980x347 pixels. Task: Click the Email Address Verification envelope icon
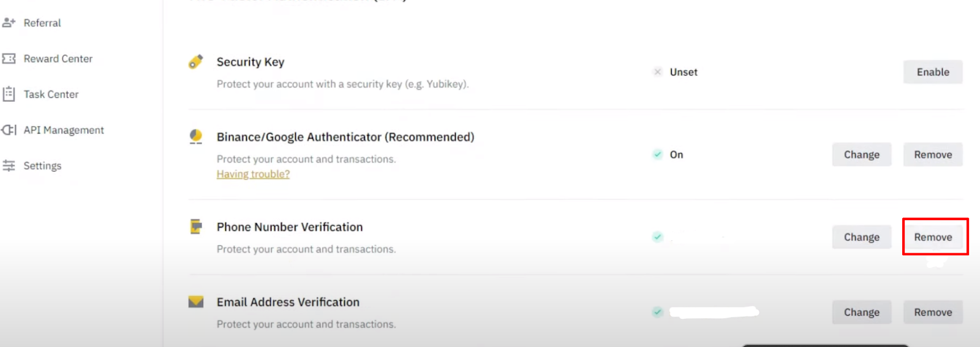pos(196,302)
